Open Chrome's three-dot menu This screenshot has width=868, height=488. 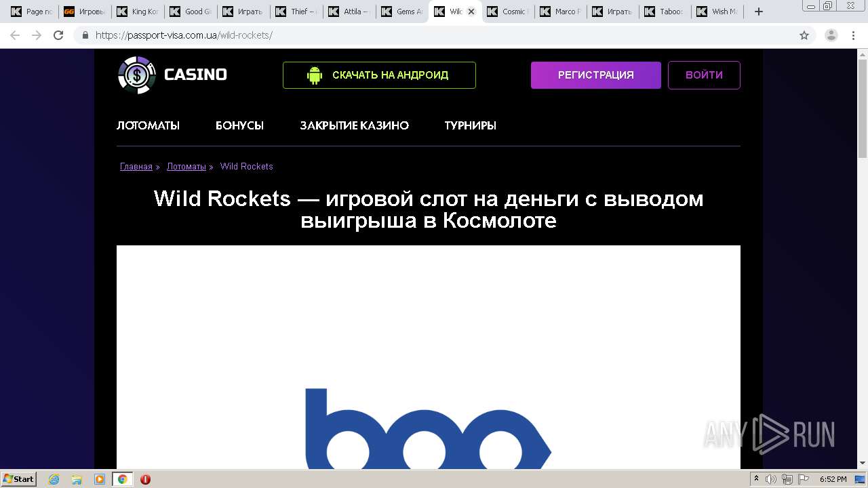854,35
